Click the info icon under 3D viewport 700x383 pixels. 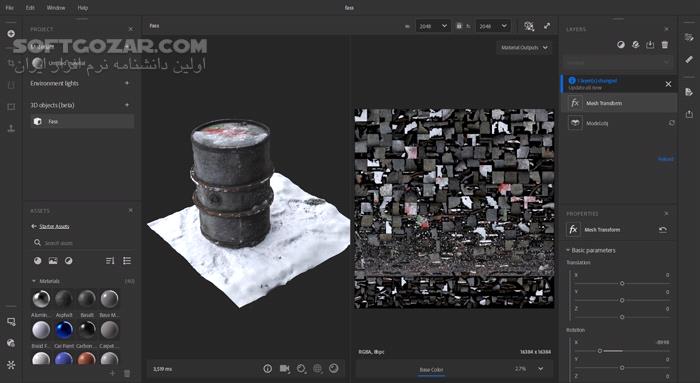pos(267,369)
